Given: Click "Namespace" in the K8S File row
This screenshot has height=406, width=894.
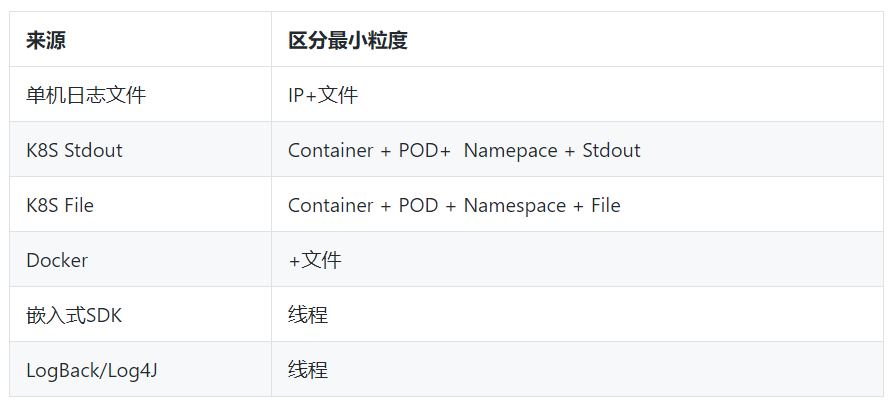Looking at the screenshot, I should click(510, 205).
